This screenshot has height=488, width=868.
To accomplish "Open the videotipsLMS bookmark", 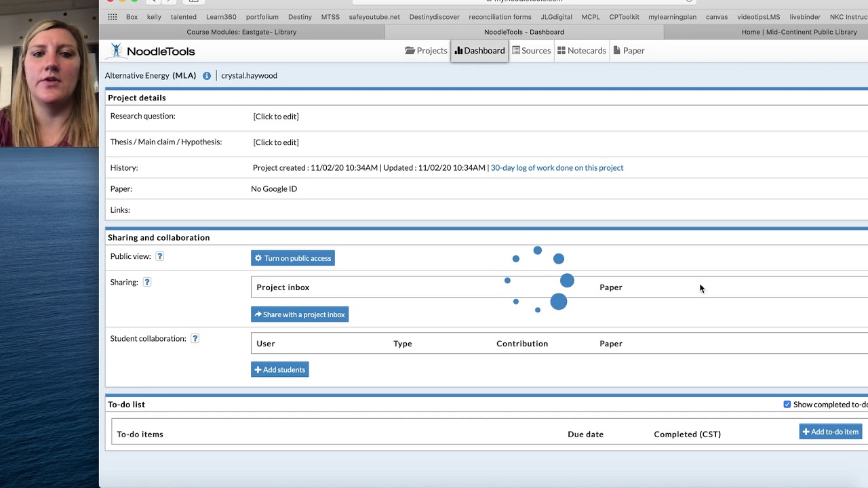I will pos(759,17).
